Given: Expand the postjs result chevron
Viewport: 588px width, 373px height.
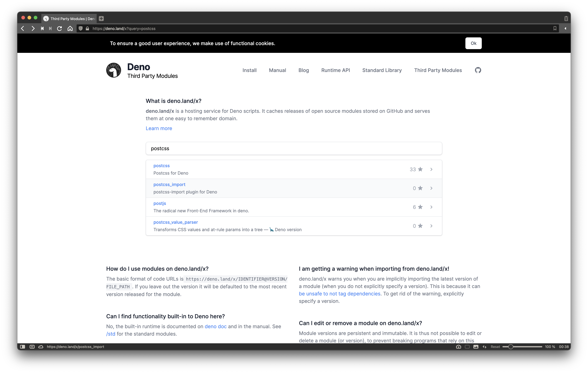Looking at the screenshot, I should pyautogui.click(x=431, y=207).
